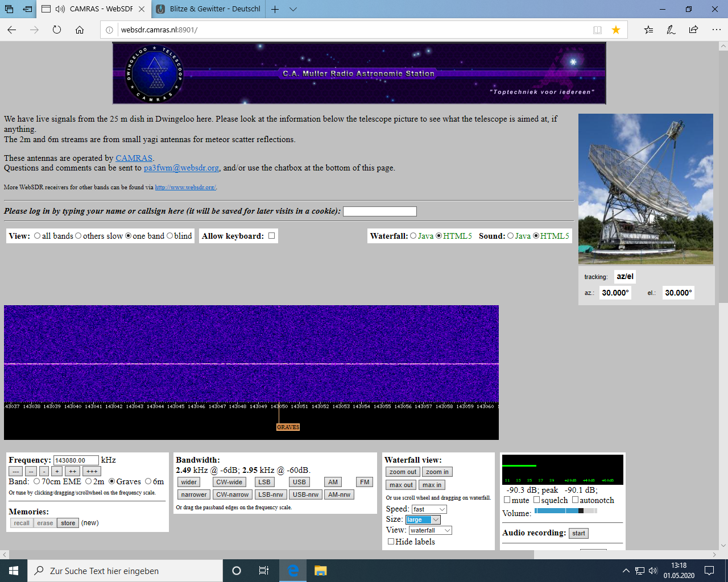
Task: Open File Explorer from the taskbar
Action: 320,571
